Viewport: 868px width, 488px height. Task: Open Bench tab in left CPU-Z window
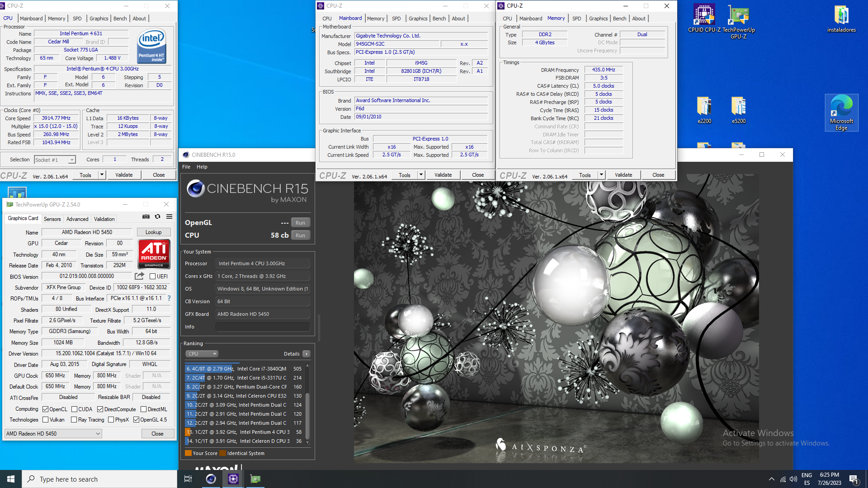coord(120,19)
